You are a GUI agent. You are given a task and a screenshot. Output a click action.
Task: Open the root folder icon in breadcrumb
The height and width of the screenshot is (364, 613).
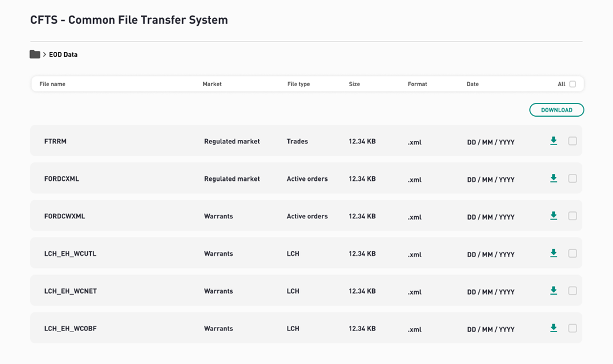pyautogui.click(x=35, y=54)
